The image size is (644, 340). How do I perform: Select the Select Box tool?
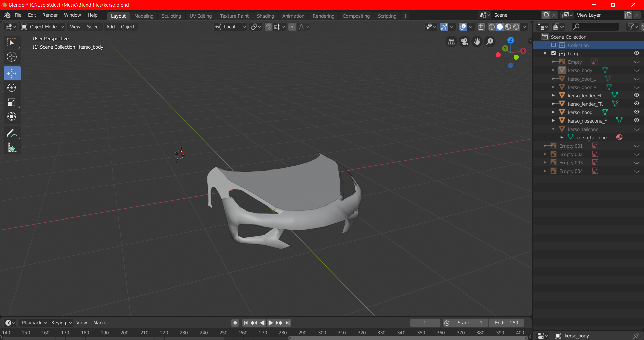click(x=12, y=43)
